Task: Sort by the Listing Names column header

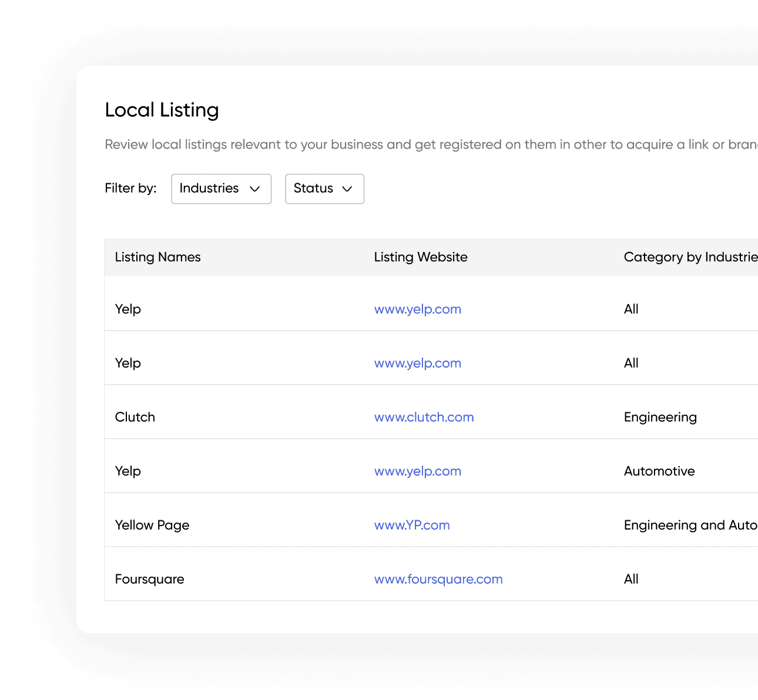Action: tap(157, 257)
